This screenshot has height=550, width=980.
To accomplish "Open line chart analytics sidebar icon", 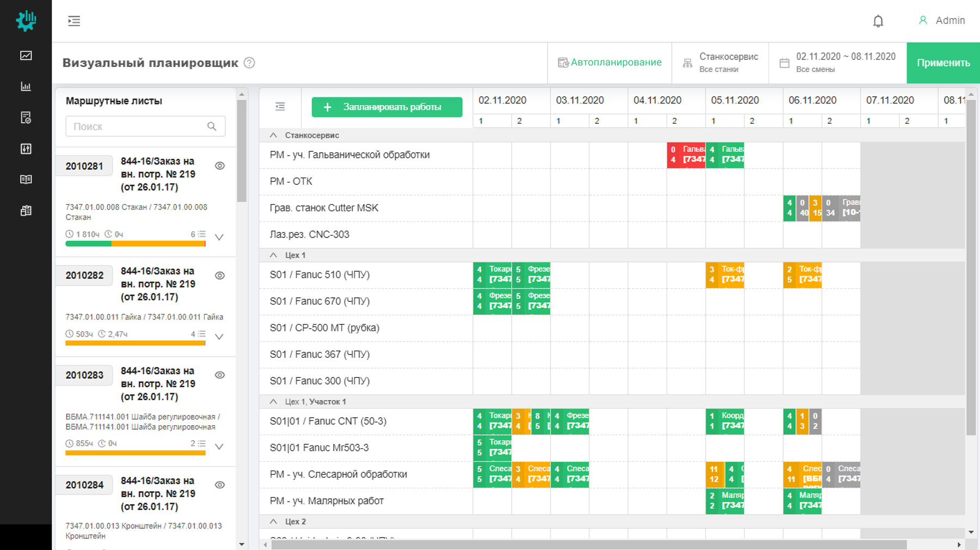I will tap(26, 56).
